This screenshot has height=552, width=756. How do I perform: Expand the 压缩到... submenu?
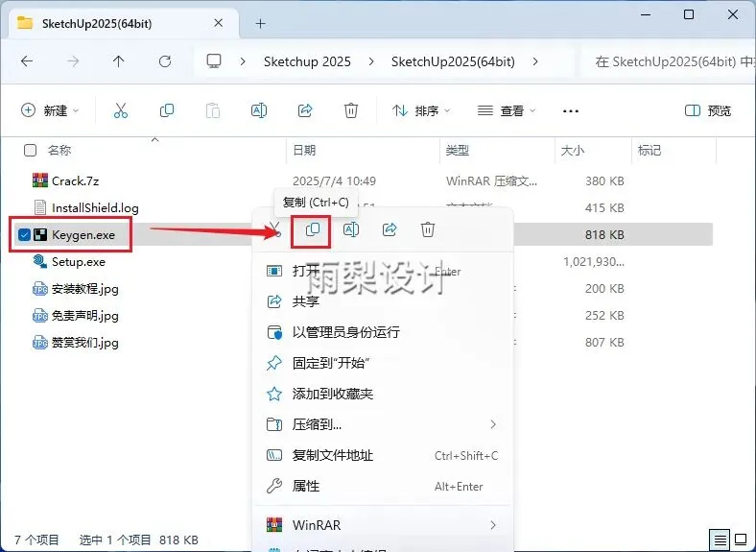(493, 424)
